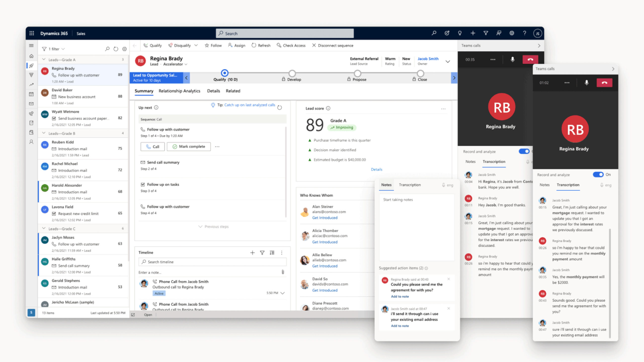Switch to the Relationship Analytics tab
This screenshot has width=644, height=362.
point(179,91)
